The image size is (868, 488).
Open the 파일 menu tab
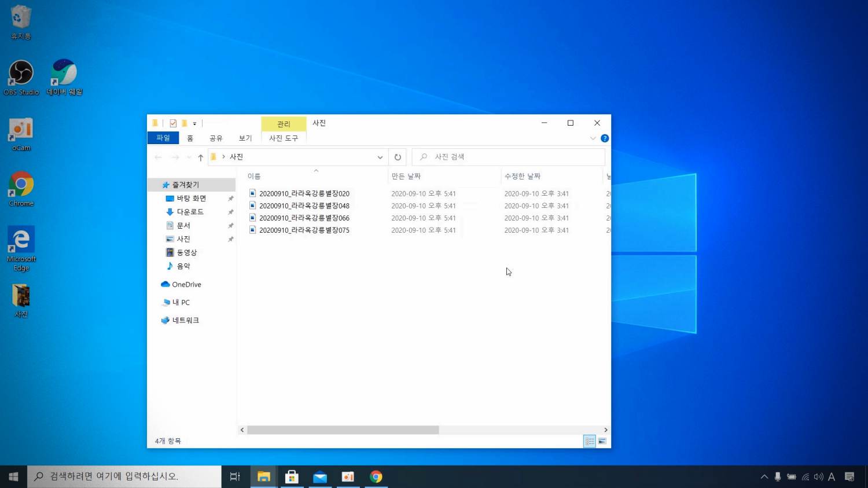point(163,138)
